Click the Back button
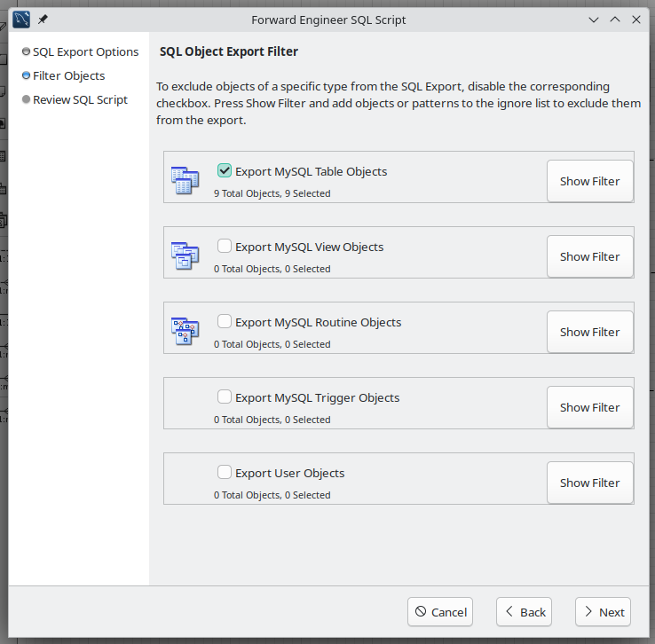The height and width of the screenshot is (644, 655). coord(524,612)
